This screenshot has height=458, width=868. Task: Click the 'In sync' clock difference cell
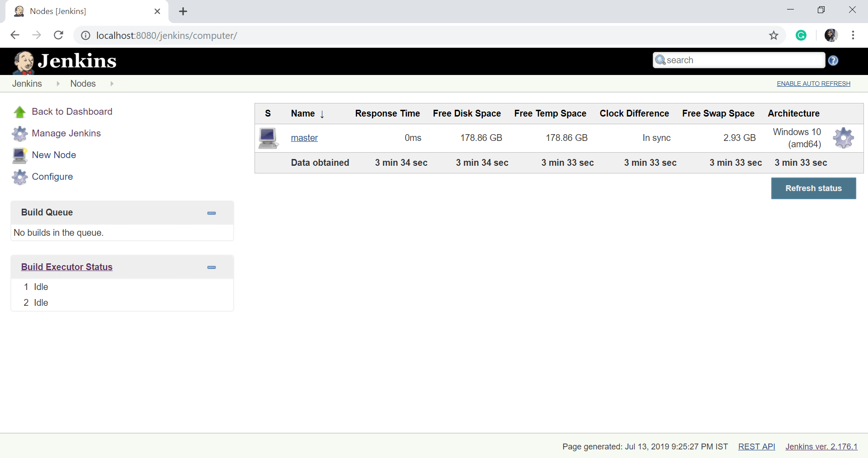point(656,138)
